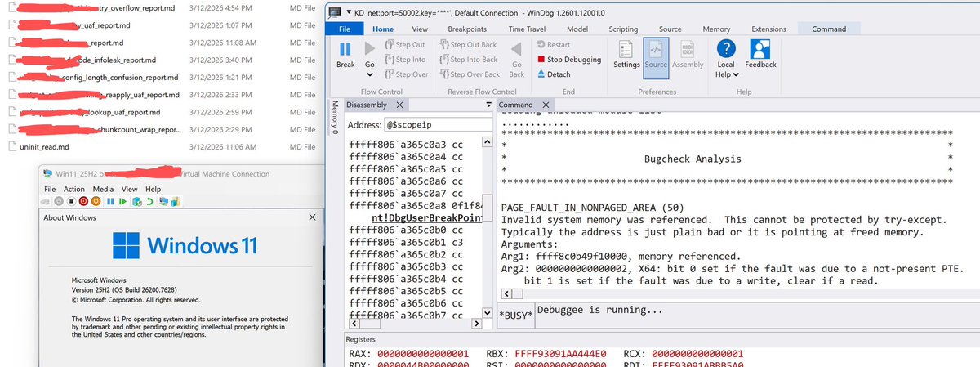The height and width of the screenshot is (367, 980).
Task: Click the nt!DbgUserBreakPoint symbol label
Action: (425, 217)
